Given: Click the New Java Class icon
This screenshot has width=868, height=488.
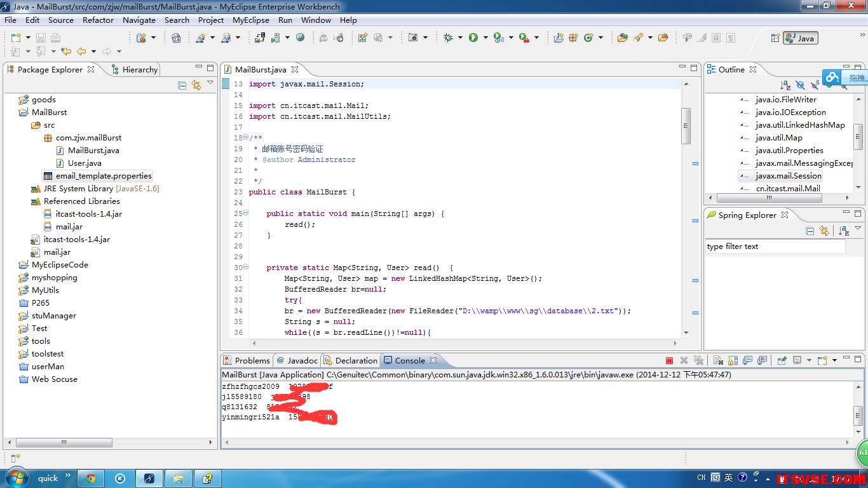Looking at the screenshot, I should [588, 38].
